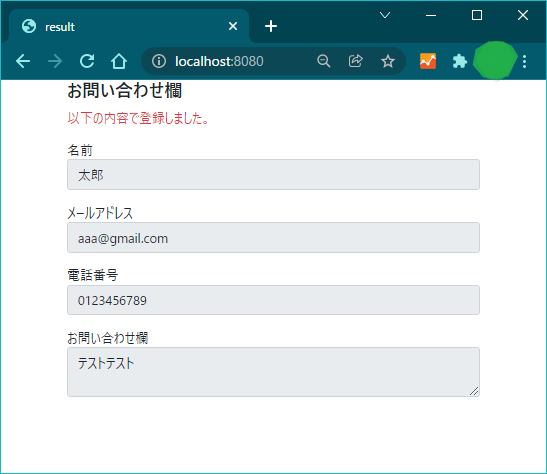Click the forward navigation arrow
The width and height of the screenshot is (547, 474).
coord(55,61)
